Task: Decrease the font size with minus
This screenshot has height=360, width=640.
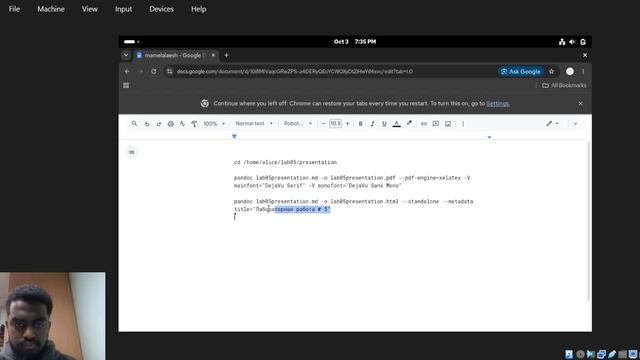Action: [x=324, y=124]
